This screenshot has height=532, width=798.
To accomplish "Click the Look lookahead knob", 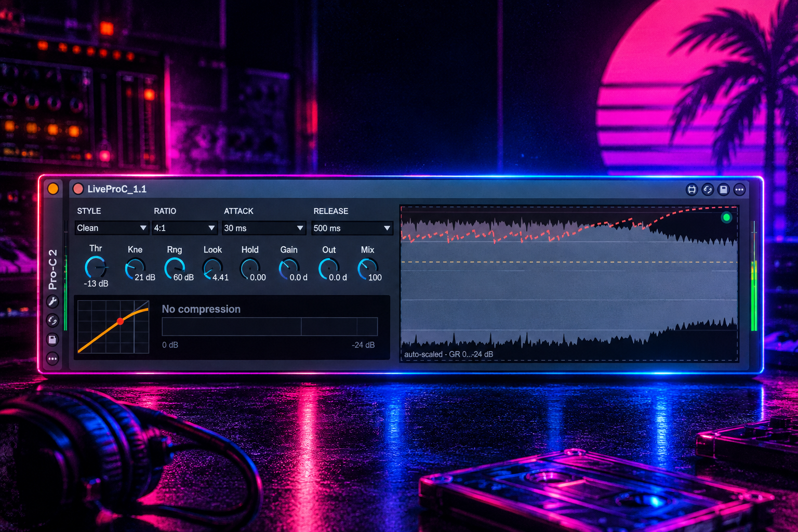I will (x=212, y=269).
